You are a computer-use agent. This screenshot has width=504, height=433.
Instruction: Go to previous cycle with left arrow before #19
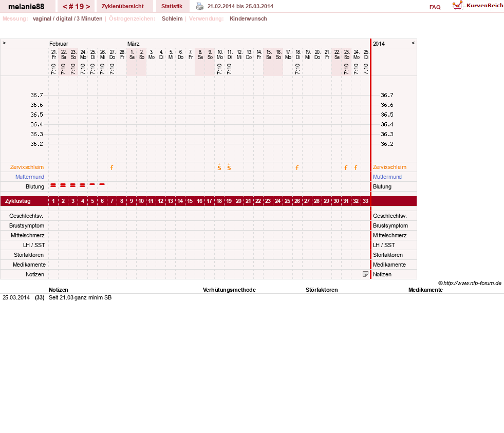point(65,7)
